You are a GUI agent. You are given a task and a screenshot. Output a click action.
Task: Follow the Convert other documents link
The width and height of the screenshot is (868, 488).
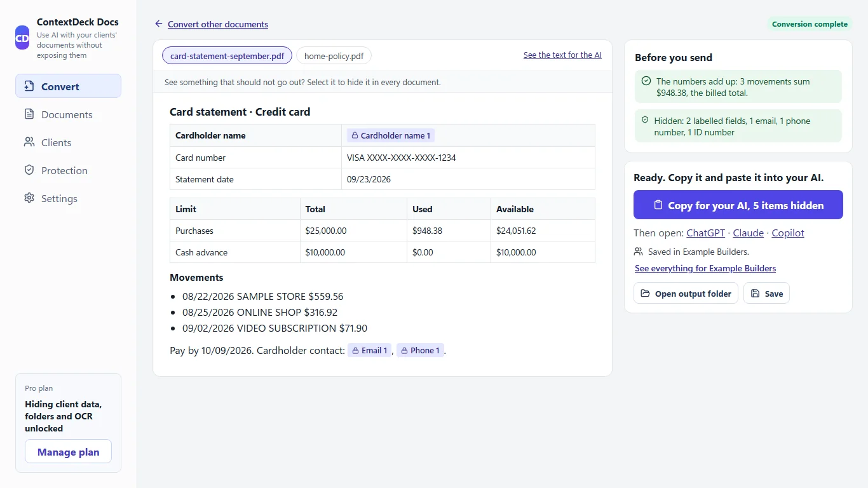pos(218,24)
